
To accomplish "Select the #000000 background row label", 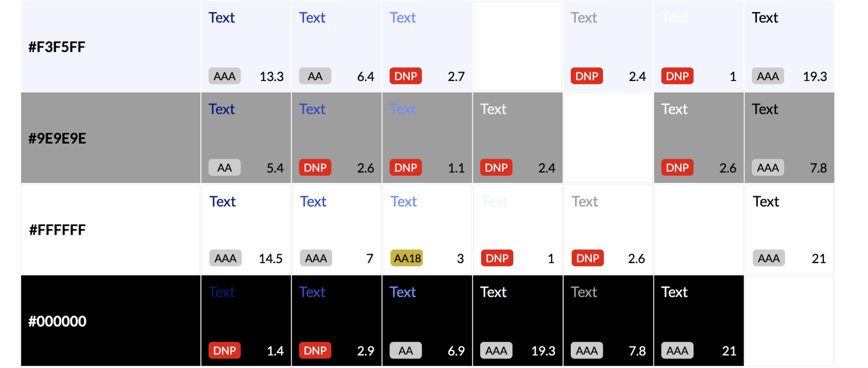I will click(57, 321).
